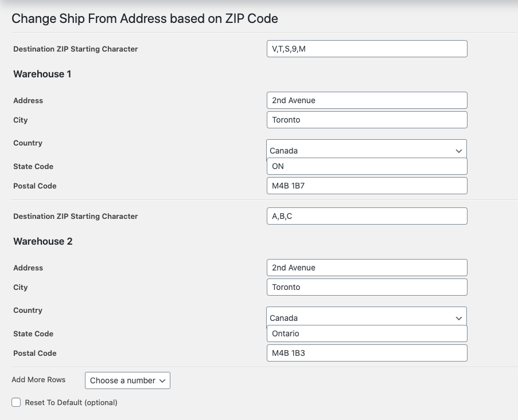Viewport: 518px width, 420px height.
Task: Click chevron arrow of Warehouse 2 Country select
Action: 458,319
